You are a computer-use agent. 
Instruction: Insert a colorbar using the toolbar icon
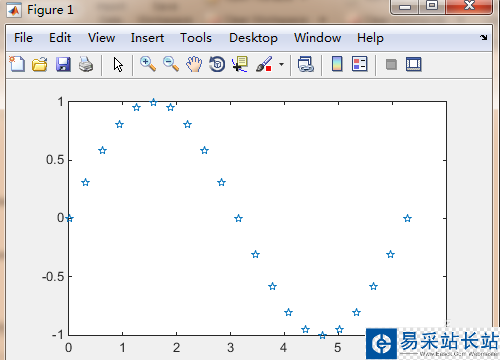(337, 64)
